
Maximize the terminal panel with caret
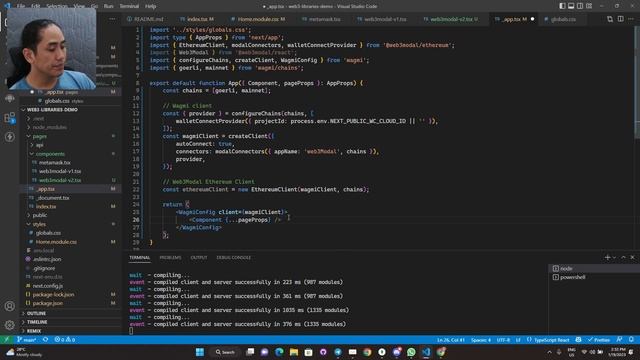click(623, 257)
